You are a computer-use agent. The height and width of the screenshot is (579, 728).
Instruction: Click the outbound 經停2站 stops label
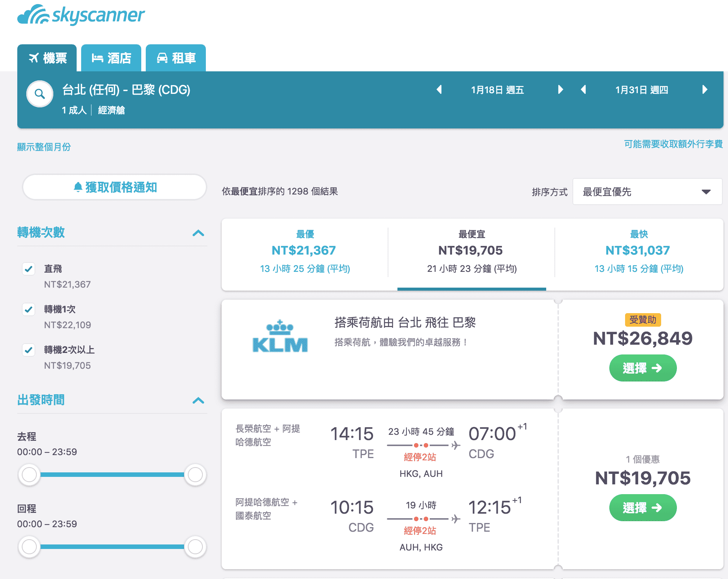click(x=420, y=457)
